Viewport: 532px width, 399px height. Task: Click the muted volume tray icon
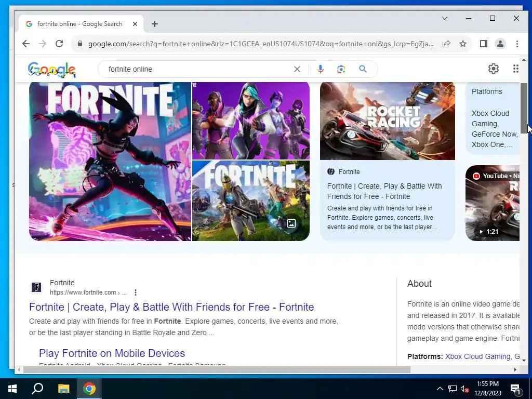465,389
